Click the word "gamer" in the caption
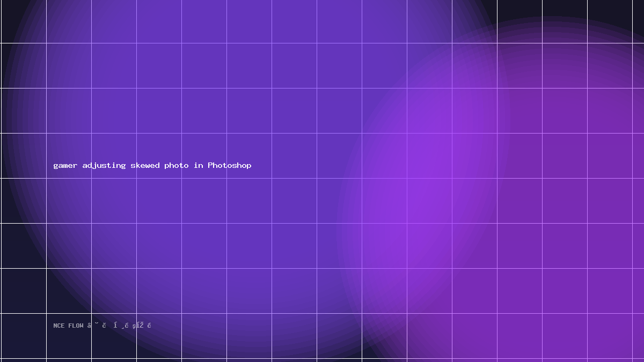 [65, 166]
